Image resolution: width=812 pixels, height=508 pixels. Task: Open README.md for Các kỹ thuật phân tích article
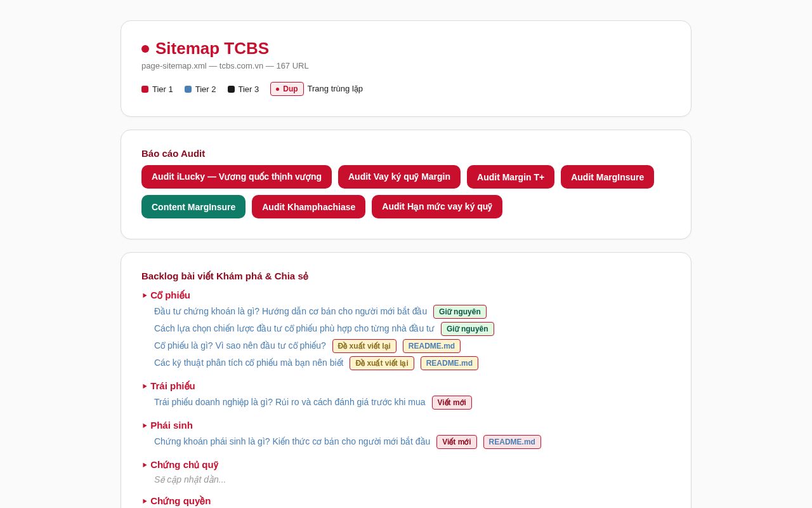449,363
